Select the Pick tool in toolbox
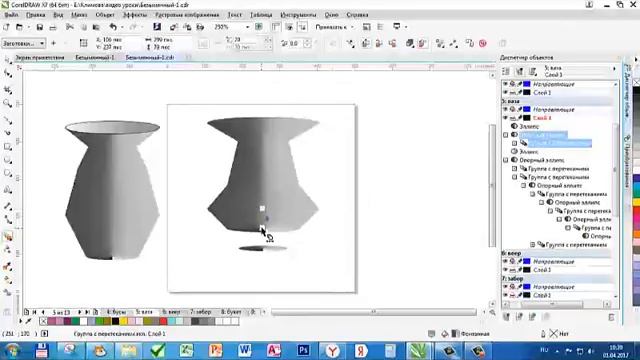640x360 pixels. [7, 60]
